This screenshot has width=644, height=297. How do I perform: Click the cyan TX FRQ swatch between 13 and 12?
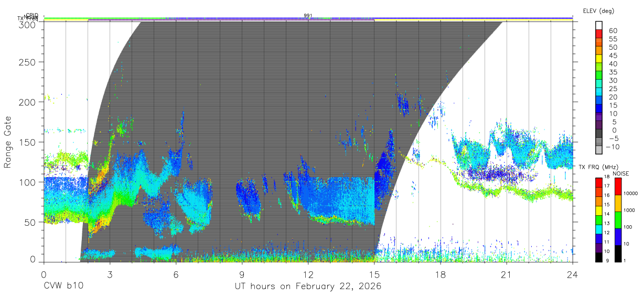pos(599,229)
